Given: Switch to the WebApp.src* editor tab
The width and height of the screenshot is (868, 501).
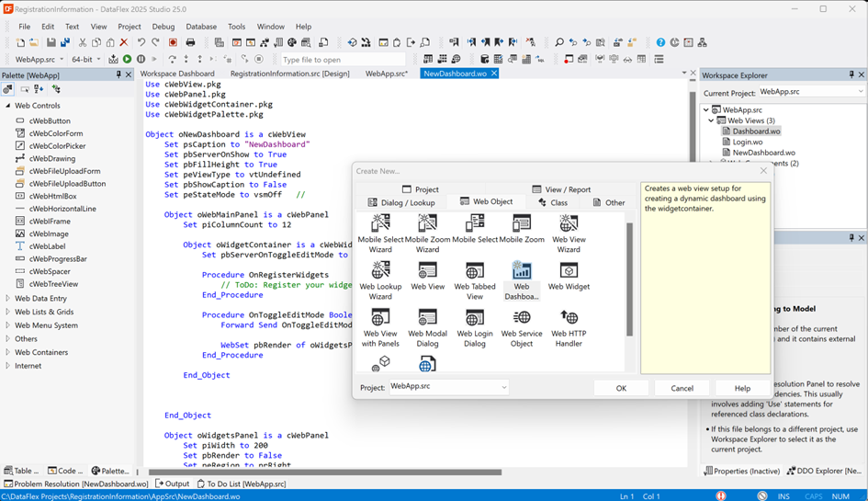Looking at the screenshot, I should point(387,74).
